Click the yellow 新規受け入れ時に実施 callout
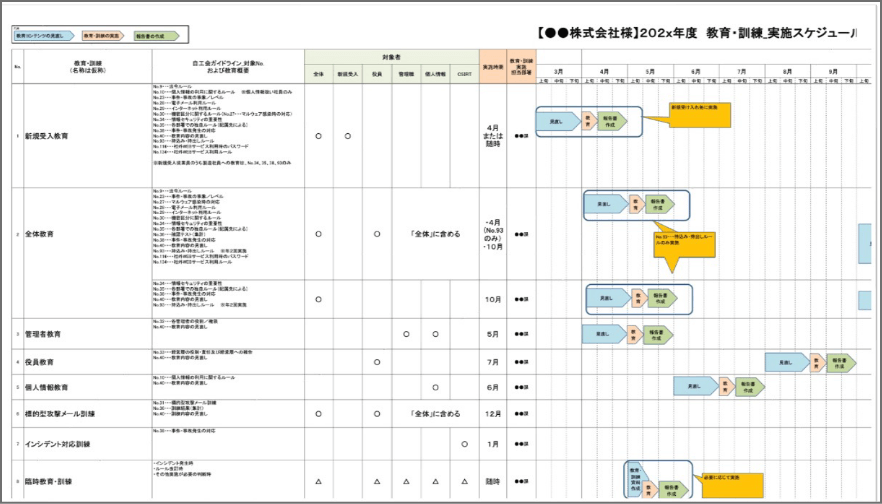The width and height of the screenshot is (882, 504). 698,111
